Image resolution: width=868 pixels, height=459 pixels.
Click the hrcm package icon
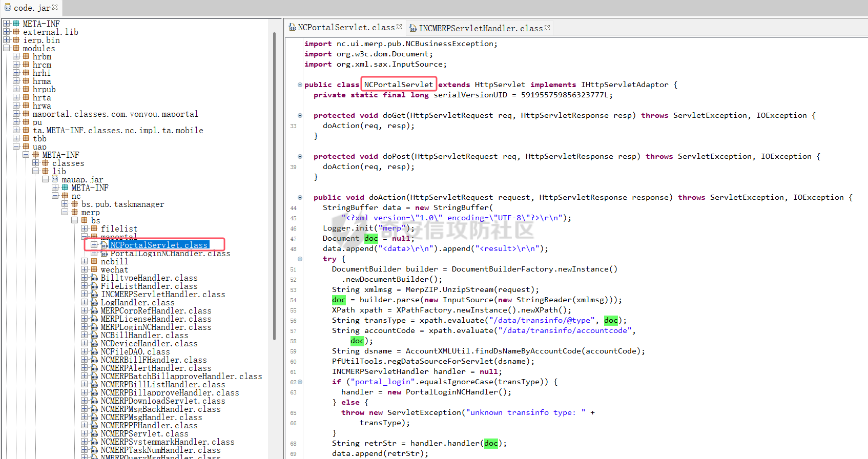coord(26,65)
